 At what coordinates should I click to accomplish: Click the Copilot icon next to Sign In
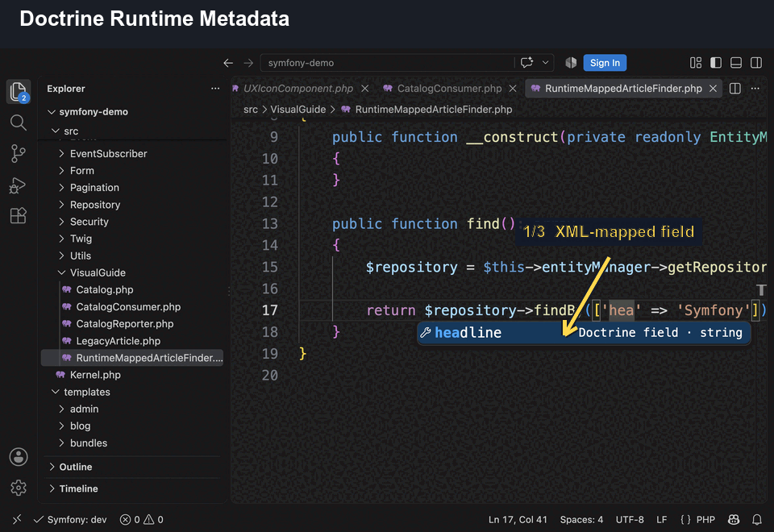(571, 63)
